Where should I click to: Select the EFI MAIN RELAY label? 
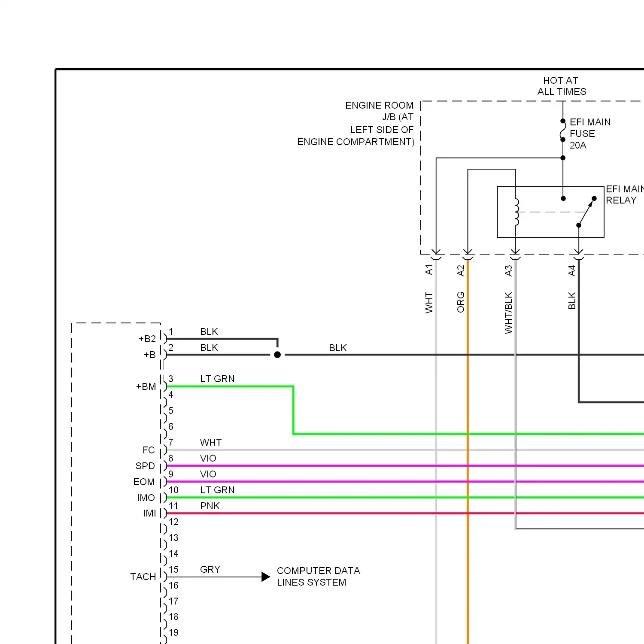(625, 194)
